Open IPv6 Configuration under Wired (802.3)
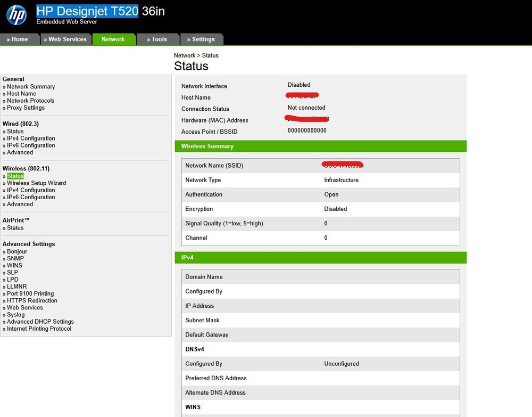Image resolution: width=532 pixels, height=417 pixels. point(31,145)
